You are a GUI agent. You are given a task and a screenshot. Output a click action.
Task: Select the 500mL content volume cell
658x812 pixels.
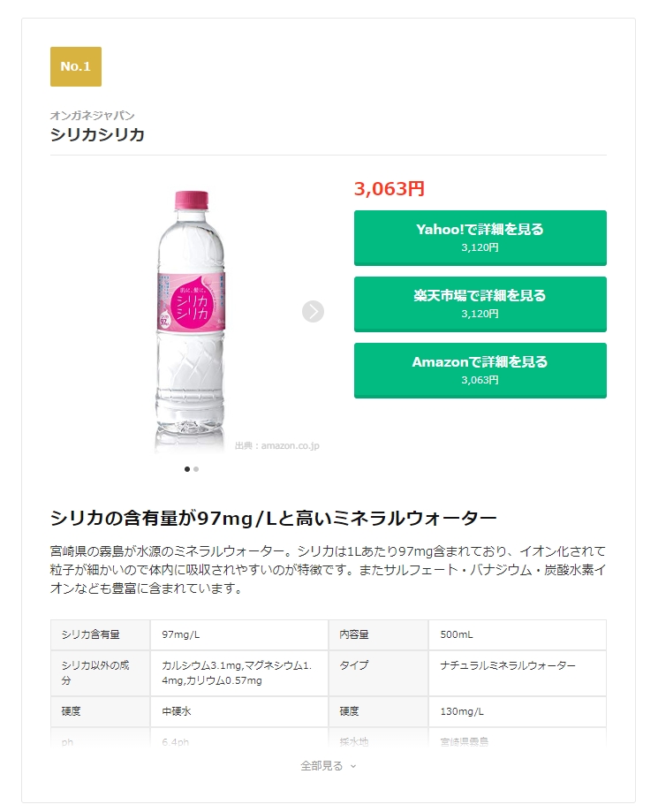(x=518, y=634)
